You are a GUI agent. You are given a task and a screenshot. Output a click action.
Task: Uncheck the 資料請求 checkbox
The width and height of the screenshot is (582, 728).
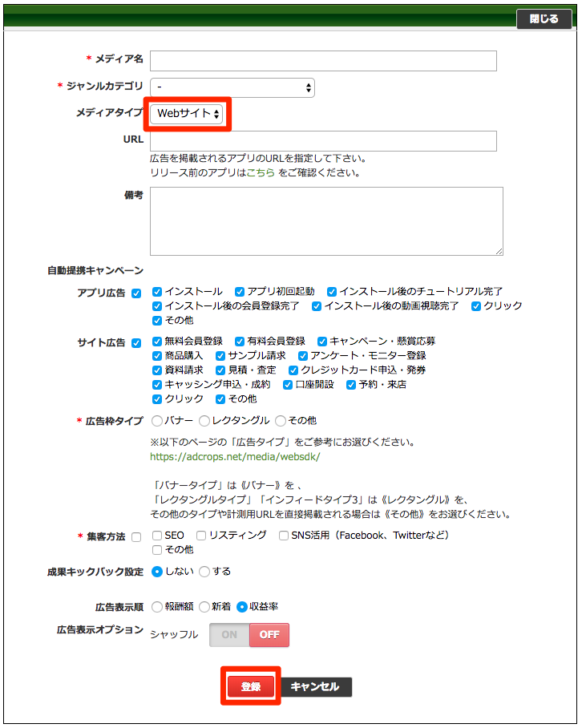[x=157, y=370]
